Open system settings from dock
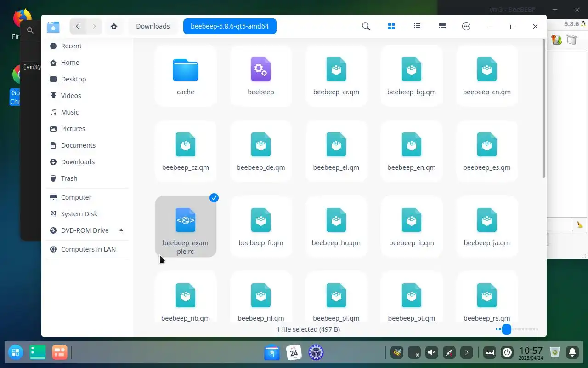The image size is (588, 368). click(x=316, y=353)
